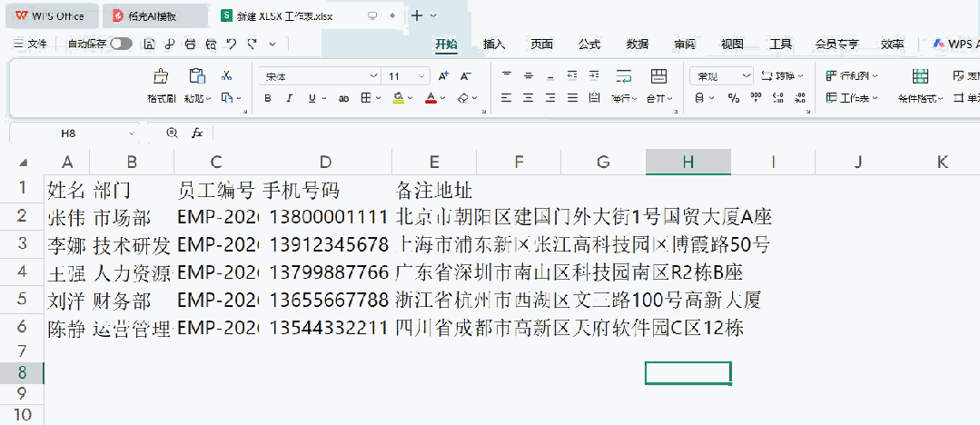Screen dimensions: 980x425
Task: Align text to top of cell
Action: coord(507,75)
